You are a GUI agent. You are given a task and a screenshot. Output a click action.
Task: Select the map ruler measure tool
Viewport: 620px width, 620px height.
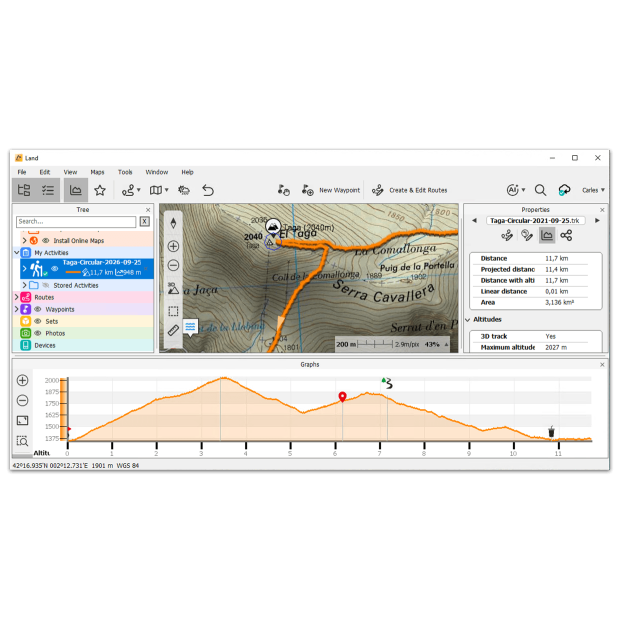click(x=173, y=330)
